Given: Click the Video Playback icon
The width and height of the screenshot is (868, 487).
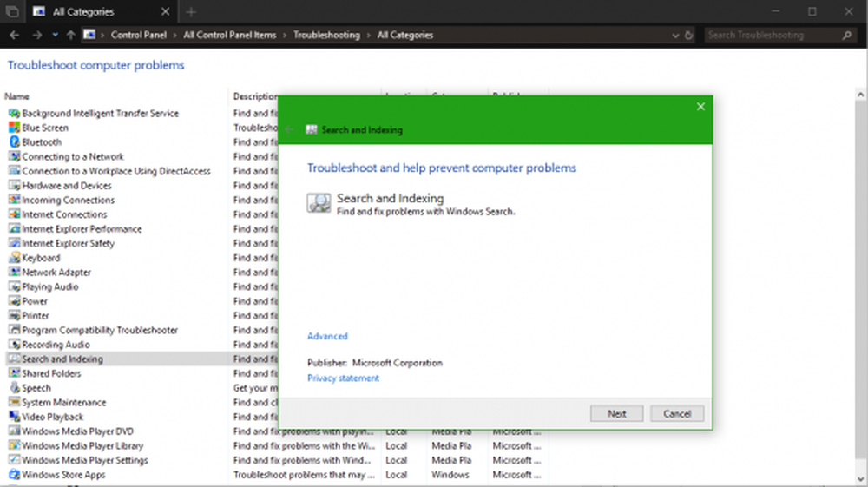Looking at the screenshot, I should [14, 418].
